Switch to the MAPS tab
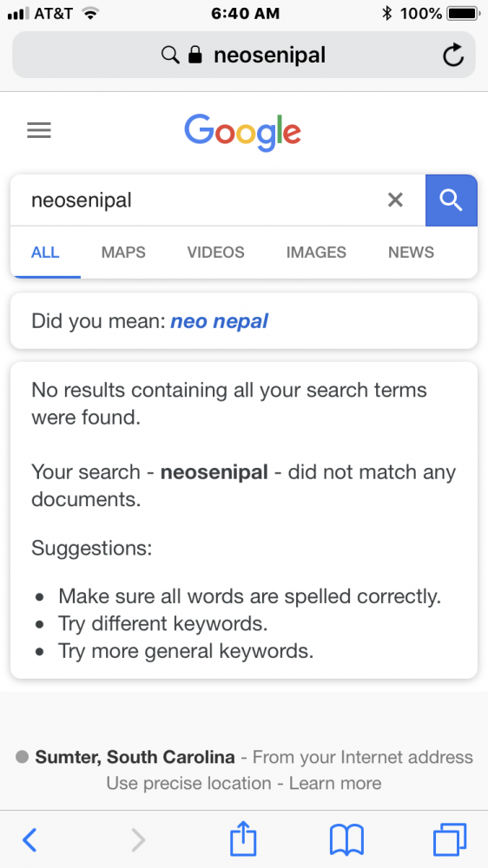Viewport: 488px width, 868px height. pos(123,253)
